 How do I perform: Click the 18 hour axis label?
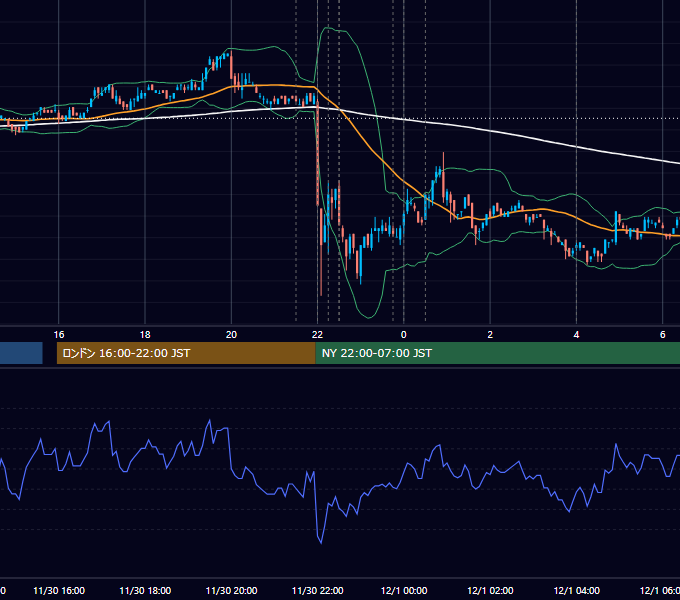145,335
